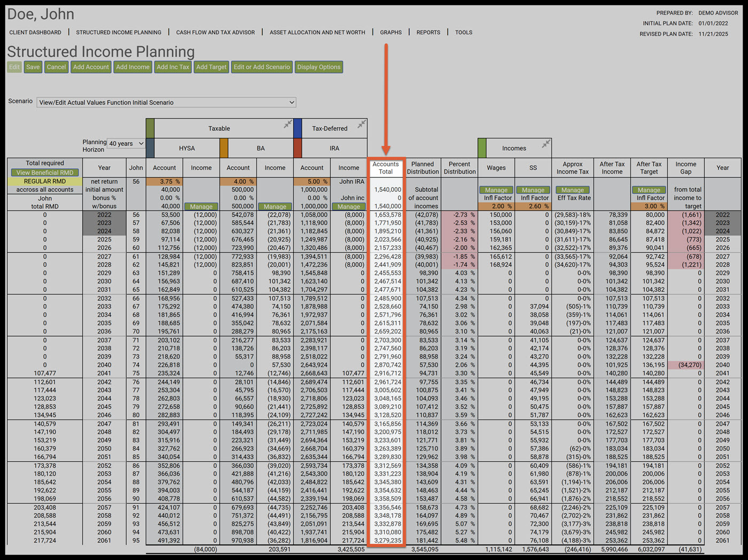This screenshot has width=748, height=560.
Task: Click the 11/21/2025 revised plan date
Action: tap(713, 34)
